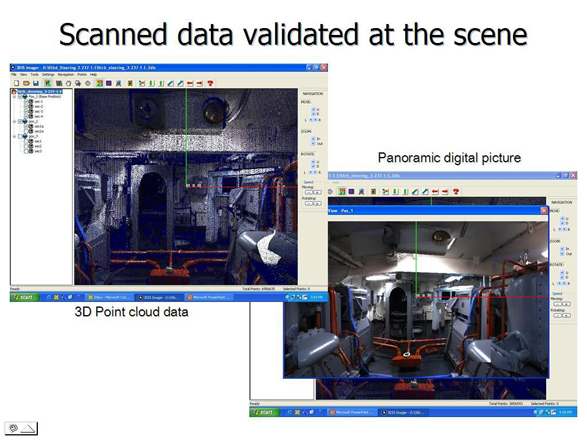The image size is (587, 440).
Task: Click Move Up button in right navigation panel
Action: point(562,218)
